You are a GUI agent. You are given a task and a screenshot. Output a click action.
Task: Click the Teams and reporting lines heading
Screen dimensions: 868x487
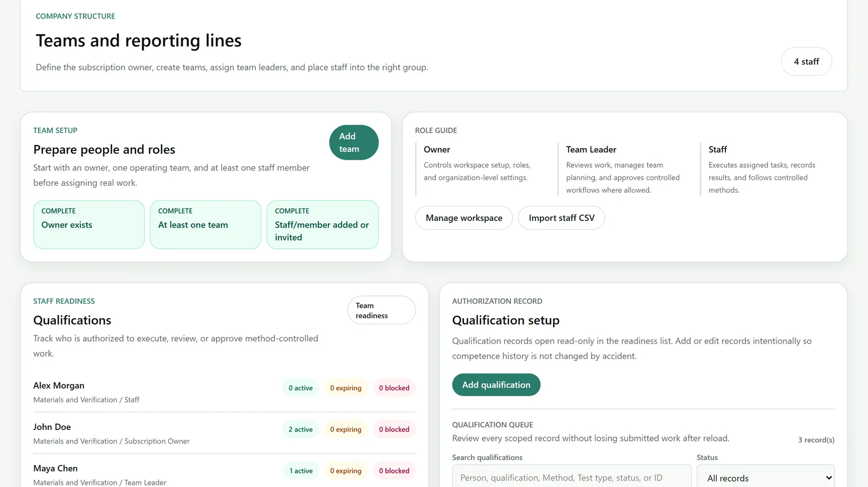[x=139, y=41]
